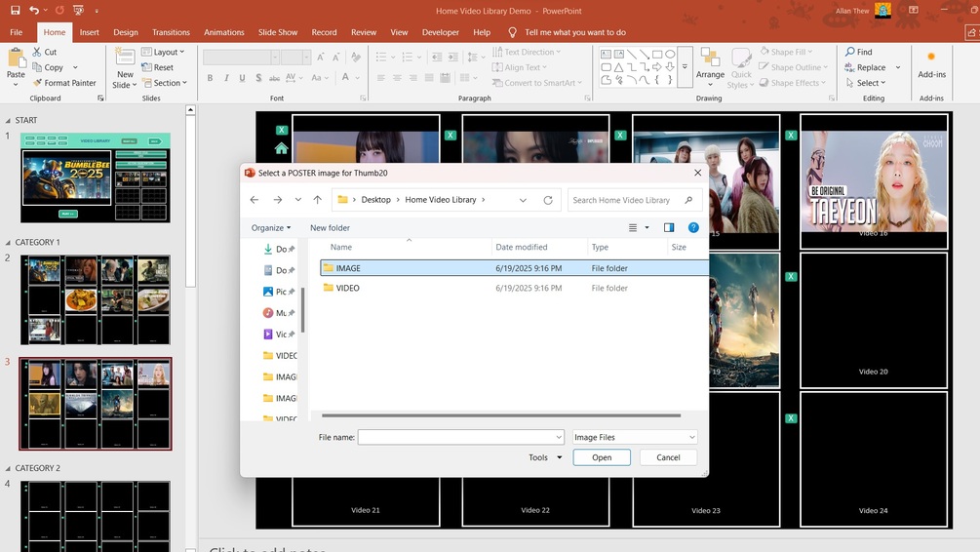
Task: Select the Bumblebee slide 1 thumbnail
Action: [x=95, y=177]
